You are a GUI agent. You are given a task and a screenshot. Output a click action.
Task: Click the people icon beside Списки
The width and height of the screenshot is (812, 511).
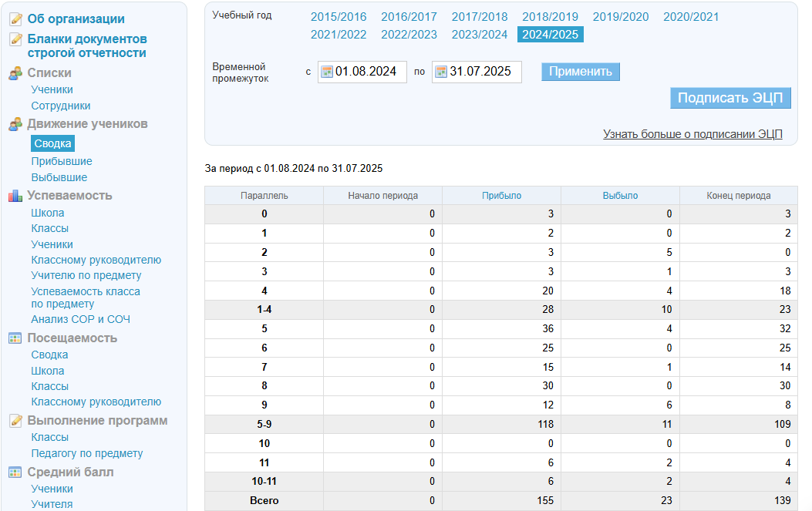[x=15, y=73]
